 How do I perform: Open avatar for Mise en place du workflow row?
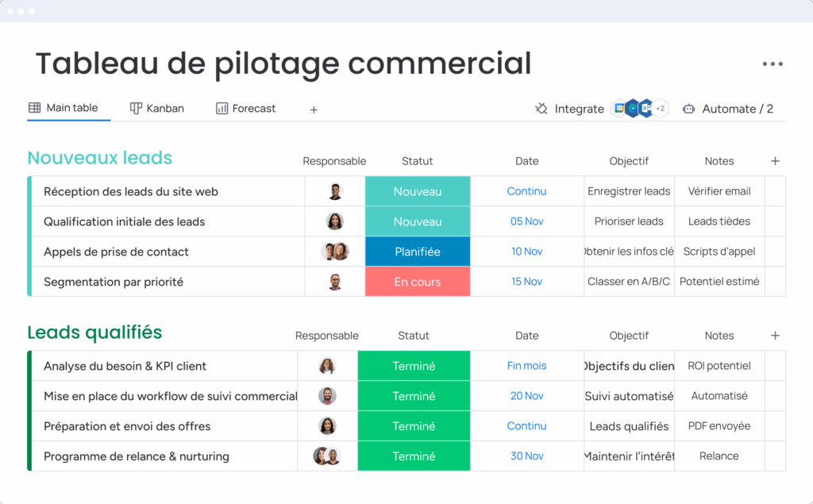point(327,396)
